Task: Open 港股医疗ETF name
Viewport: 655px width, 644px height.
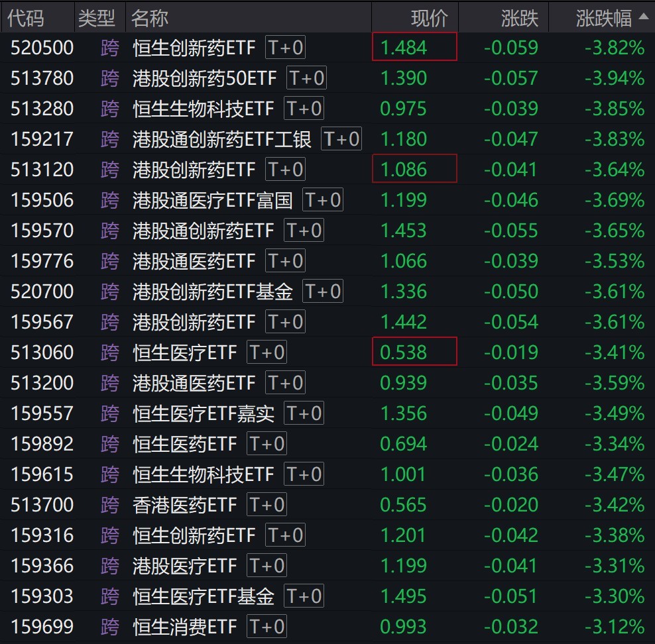Action: coord(185,566)
